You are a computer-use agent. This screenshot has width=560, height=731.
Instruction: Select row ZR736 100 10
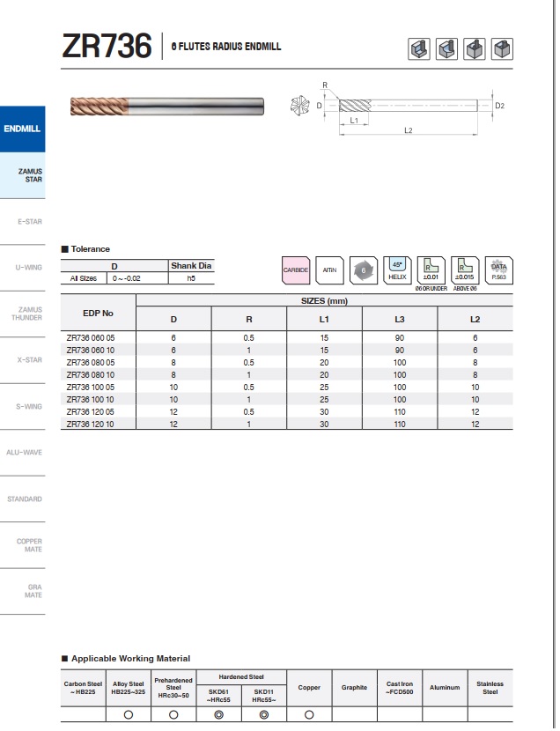coord(286,400)
